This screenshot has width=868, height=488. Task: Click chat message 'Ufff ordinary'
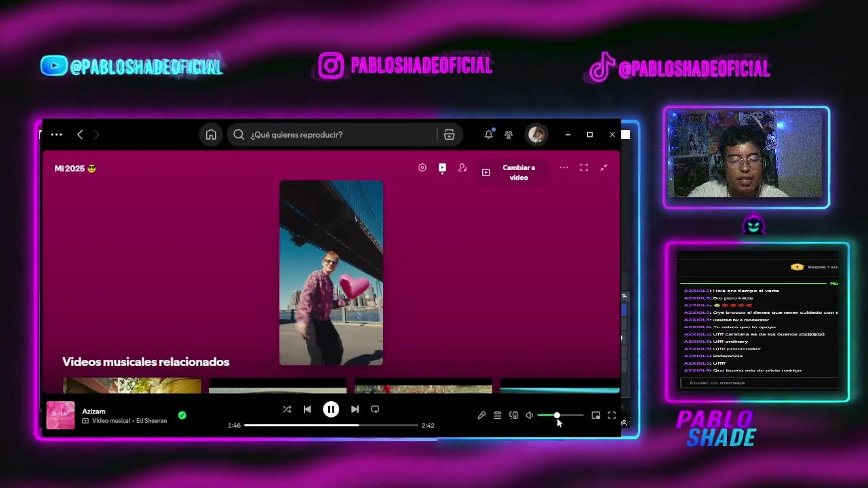(x=730, y=342)
